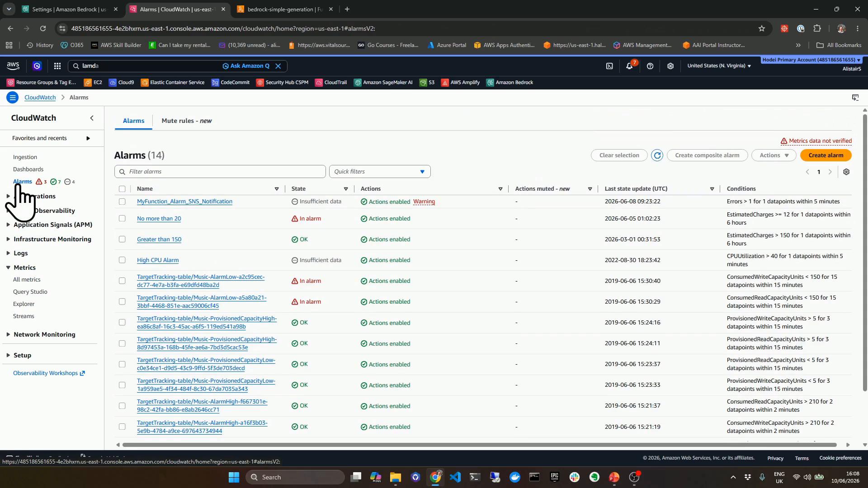Expand Application Signals (APM) section
The image size is (868, 488).
coord(9,225)
